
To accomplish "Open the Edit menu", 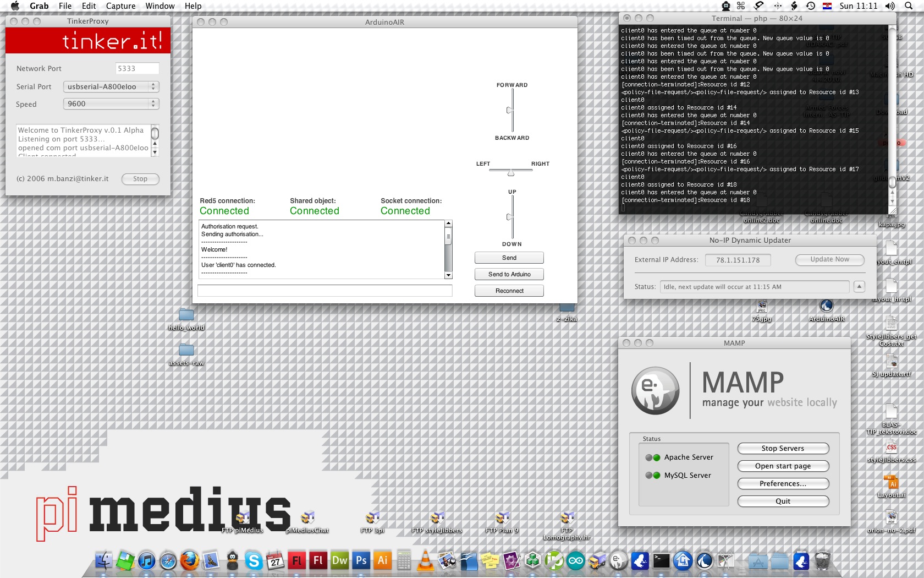I will point(89,6).
